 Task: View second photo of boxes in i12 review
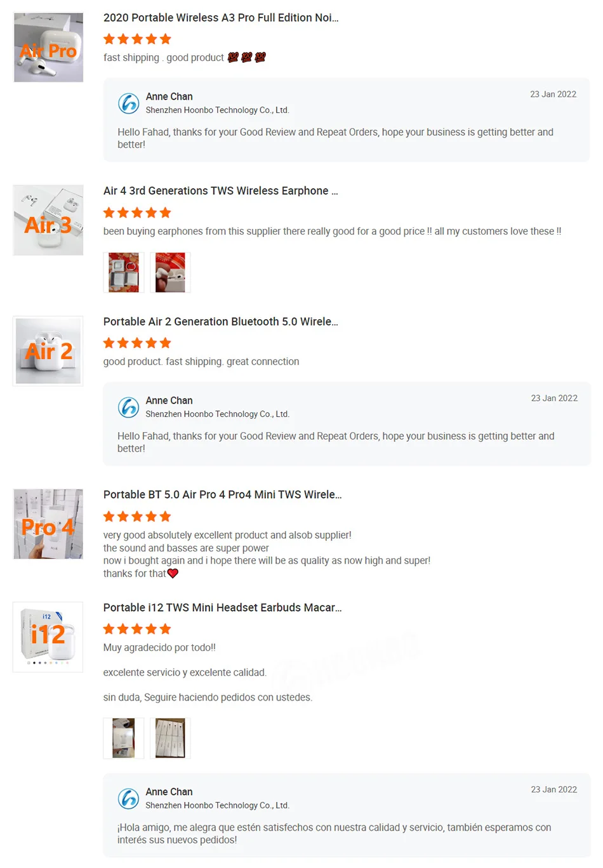tap(170, 738)
